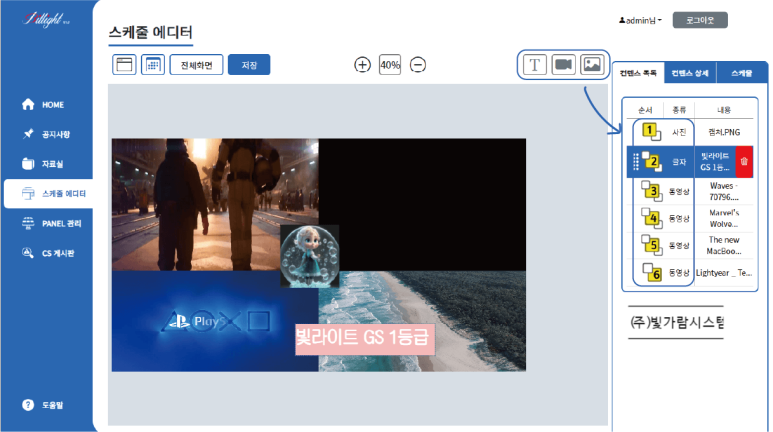Open PANEL 관리 in the sidebar

coord(51,223)
